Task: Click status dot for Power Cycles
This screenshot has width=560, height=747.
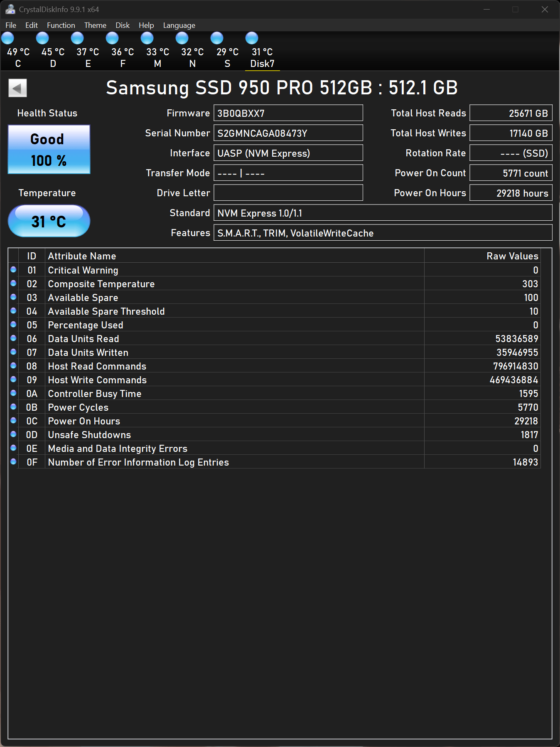Action: coord(13,407)
